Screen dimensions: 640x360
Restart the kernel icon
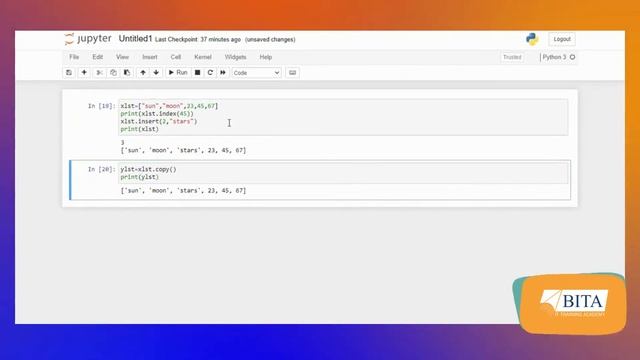(x=210, y=73)
